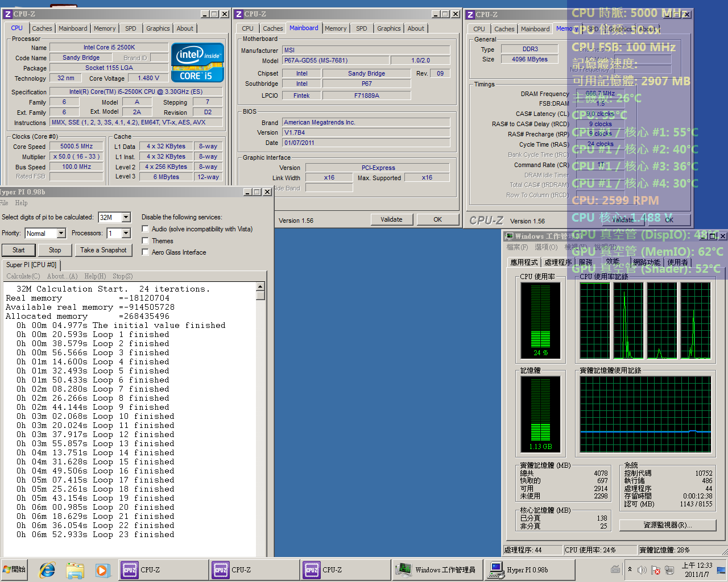This screenshot has width=728, height=582.
Task: Open the 處理程序 tab in Task Manager
Action: [x=558, y=262]
